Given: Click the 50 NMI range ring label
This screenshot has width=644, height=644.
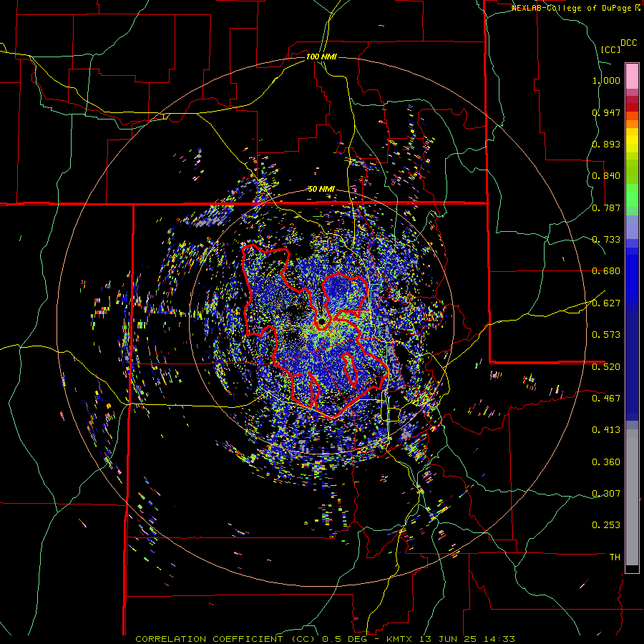Looking at the screenshot, I should [x=321, y=190].
